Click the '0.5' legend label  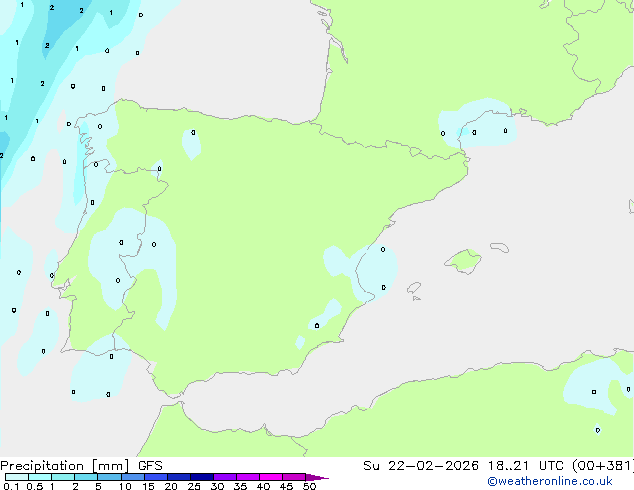pyautogui.click(x=35, y=486)
